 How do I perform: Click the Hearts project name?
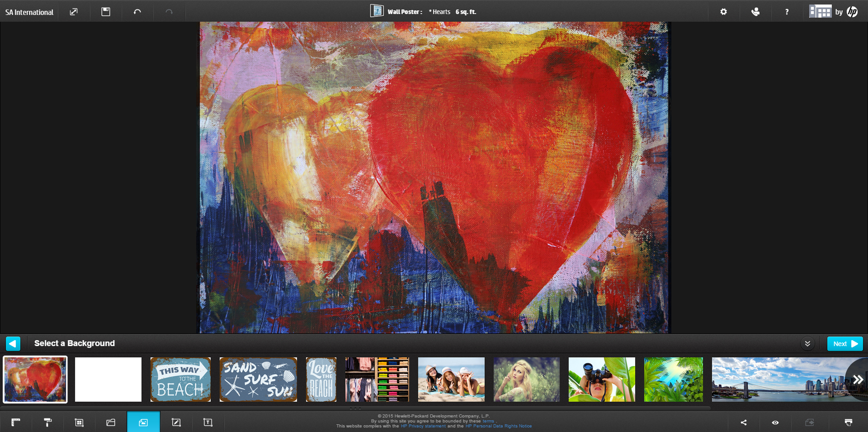point(439,12)
